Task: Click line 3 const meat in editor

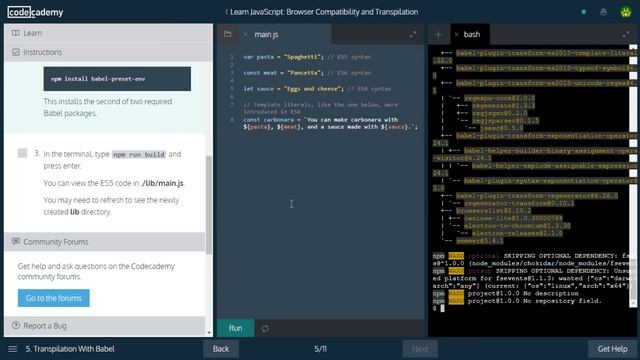Action: coord(307,73)
